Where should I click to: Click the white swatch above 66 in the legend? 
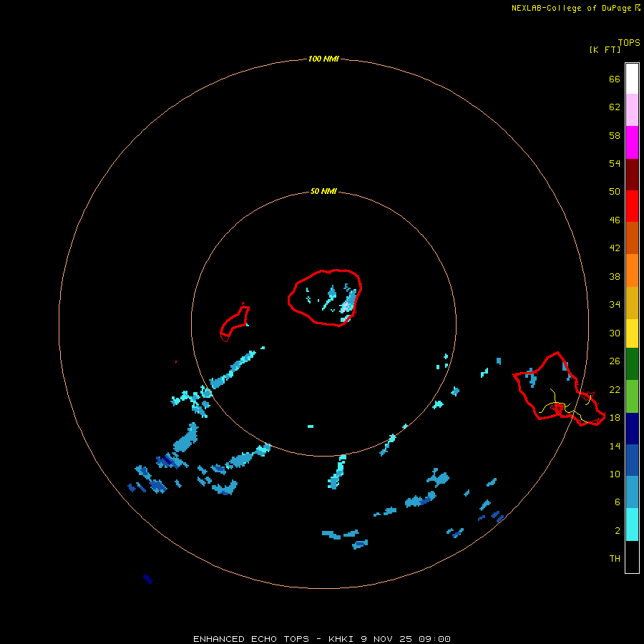coord(632,79)
